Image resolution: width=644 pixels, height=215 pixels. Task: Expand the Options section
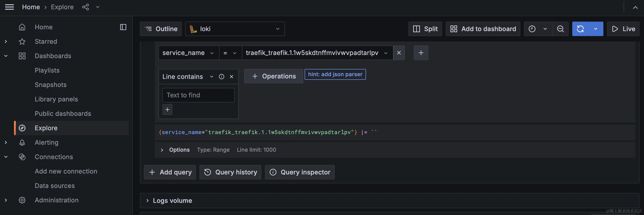162,150
